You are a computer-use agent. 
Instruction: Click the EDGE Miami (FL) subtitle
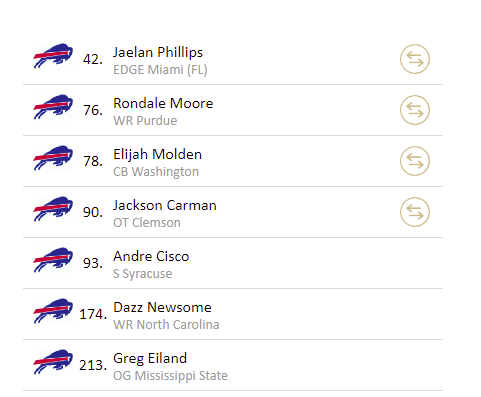pyautogui.click(x=160, y=70)
